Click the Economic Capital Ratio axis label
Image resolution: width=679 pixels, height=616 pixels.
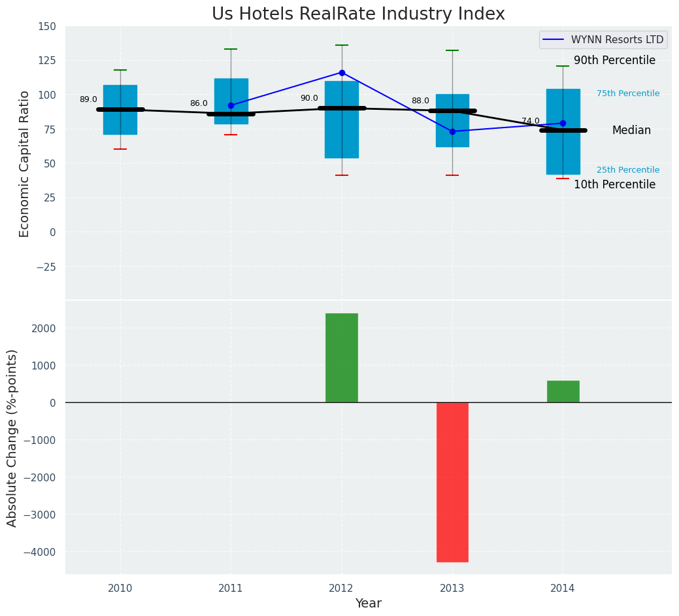pos(25,163)
